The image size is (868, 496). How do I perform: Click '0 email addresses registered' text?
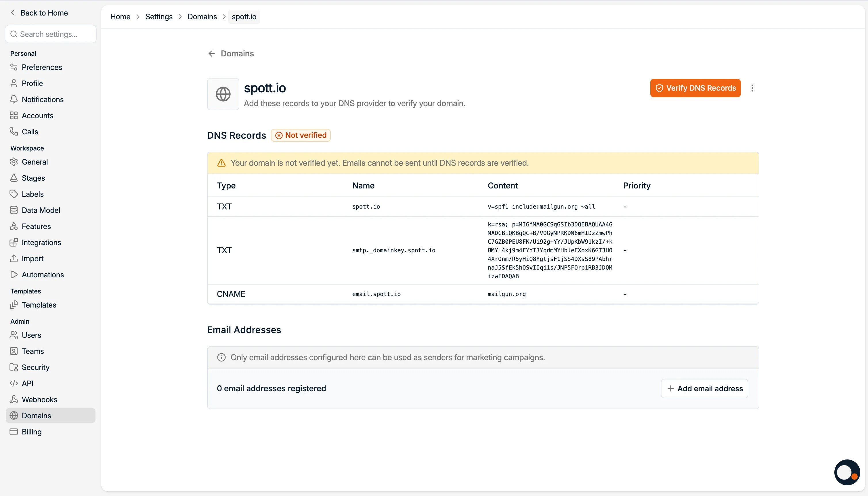(271, 389)
